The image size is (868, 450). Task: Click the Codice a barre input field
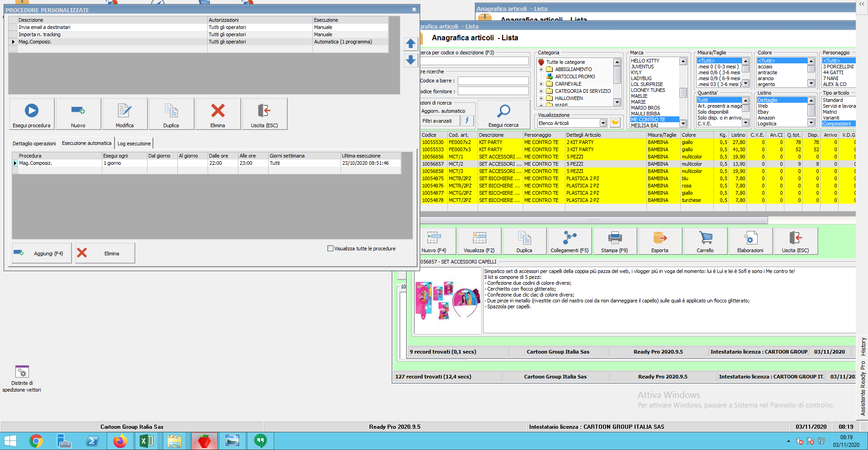pos(493,81)
